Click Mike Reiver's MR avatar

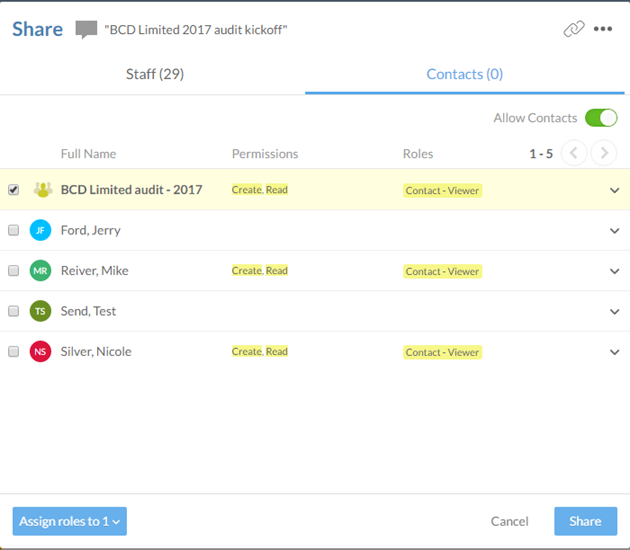tap(40, 271)
